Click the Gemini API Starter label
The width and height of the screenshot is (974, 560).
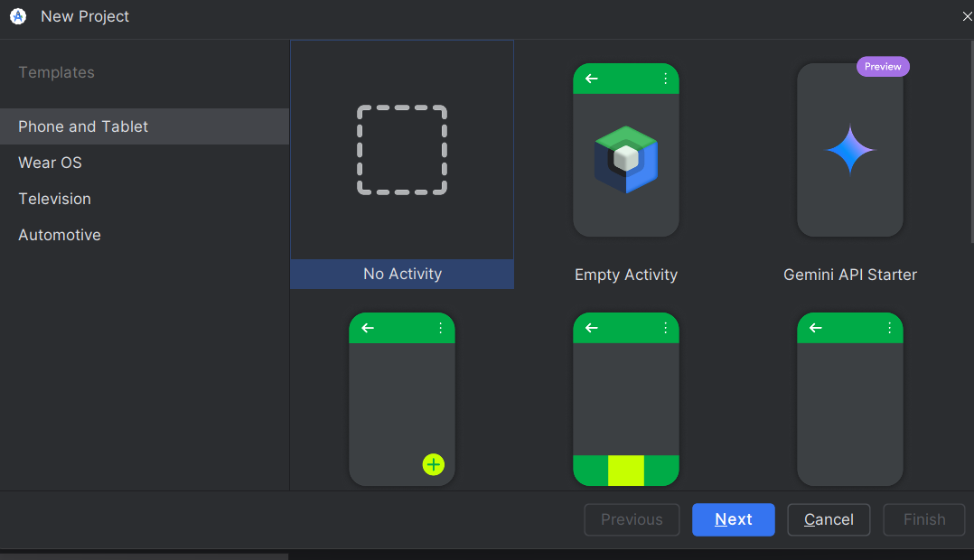(849, 275)
